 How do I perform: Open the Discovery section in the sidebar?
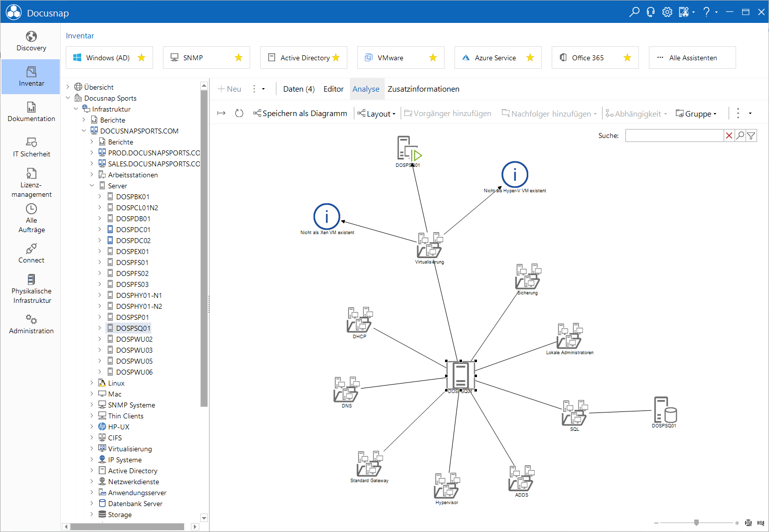point(31,41)
